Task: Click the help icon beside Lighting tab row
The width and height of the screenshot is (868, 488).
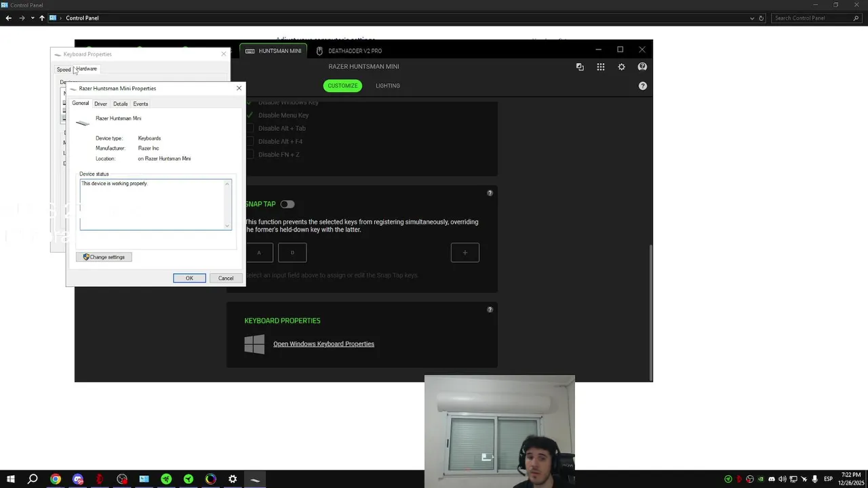Action: pos(643,86)
